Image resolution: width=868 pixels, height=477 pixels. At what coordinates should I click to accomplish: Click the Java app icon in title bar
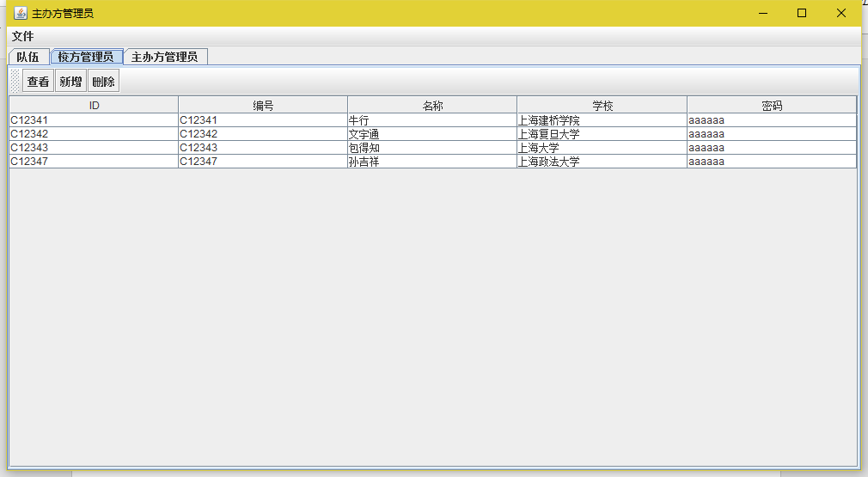[x=21, y=13]
